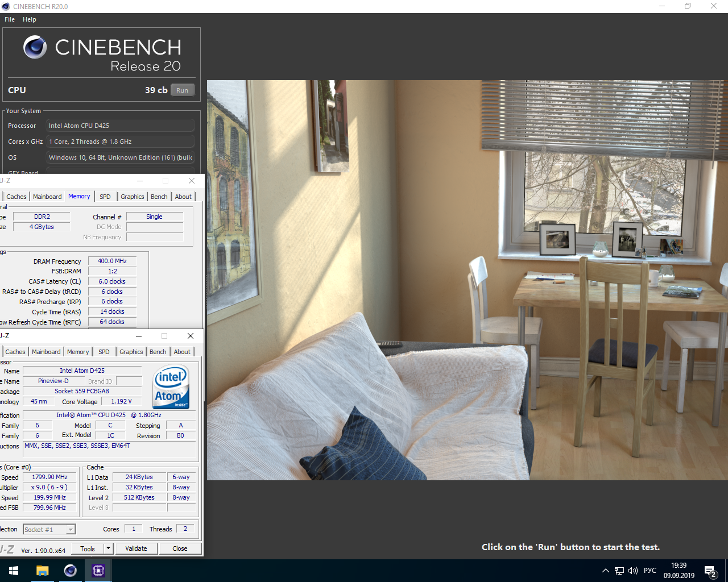728x582 pixels.
Task: Open SPD tab in upper CPU-Z window
Action: [x=105, y=197]
